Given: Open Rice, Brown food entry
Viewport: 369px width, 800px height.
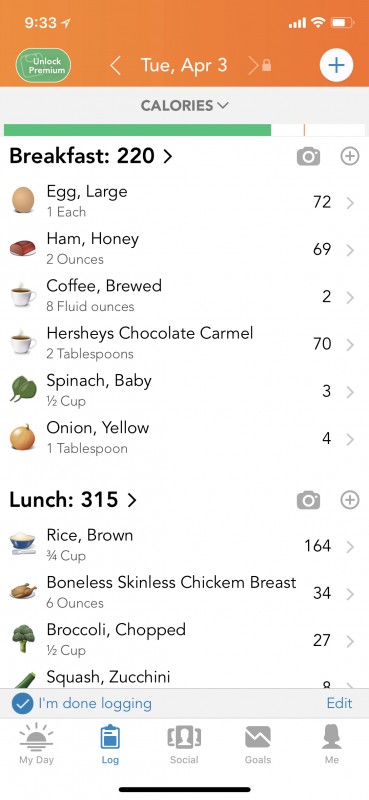Looking at the screenshot, I should [184, 545].
